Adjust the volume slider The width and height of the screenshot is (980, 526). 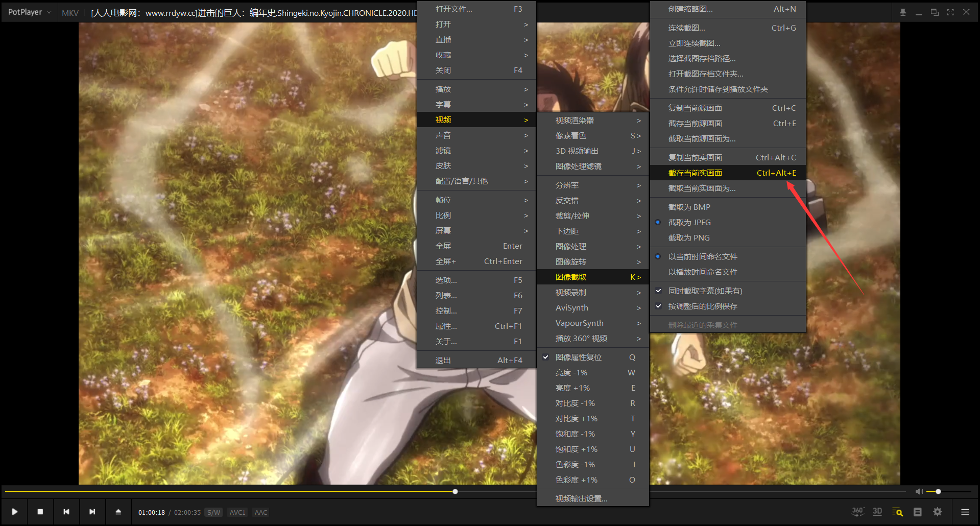click(x=949, y=491)
